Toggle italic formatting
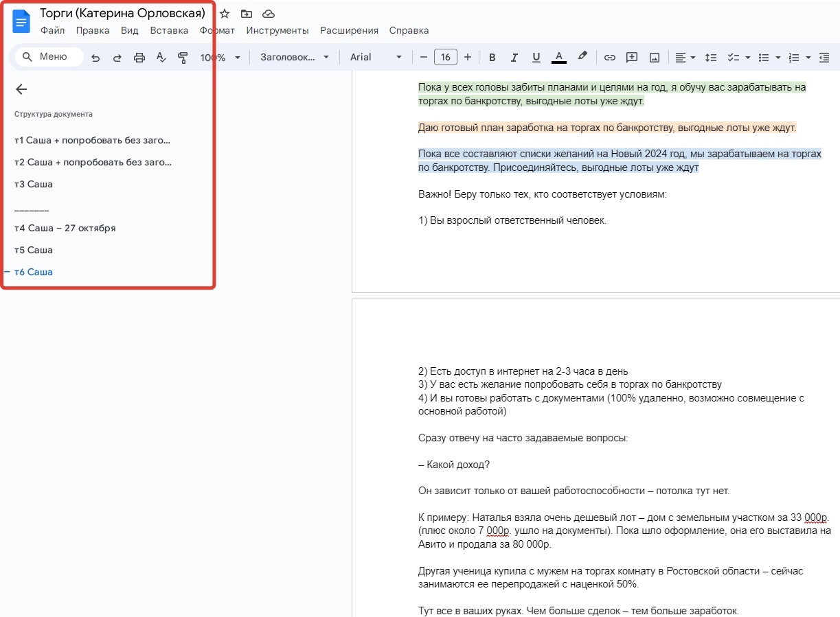Image resolution: width=840 pixels, height=617 pixels. click(514, 57)
